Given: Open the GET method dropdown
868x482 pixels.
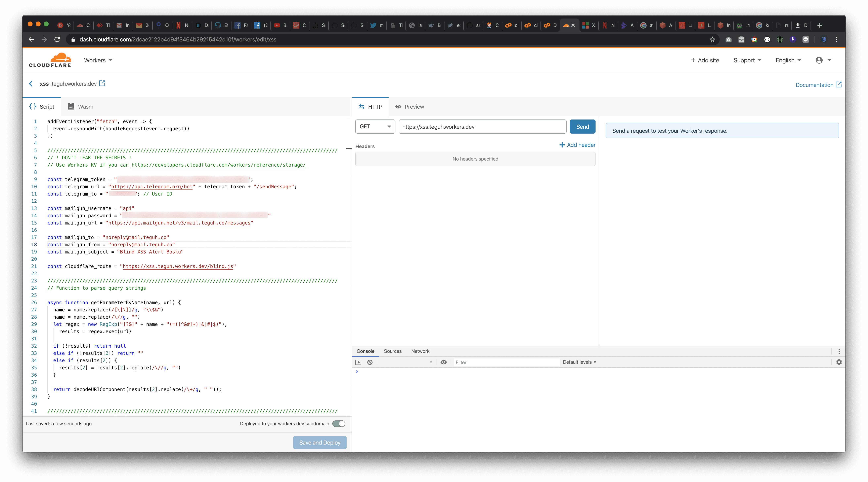Looking at the screenshot, I should click(375, 127).
